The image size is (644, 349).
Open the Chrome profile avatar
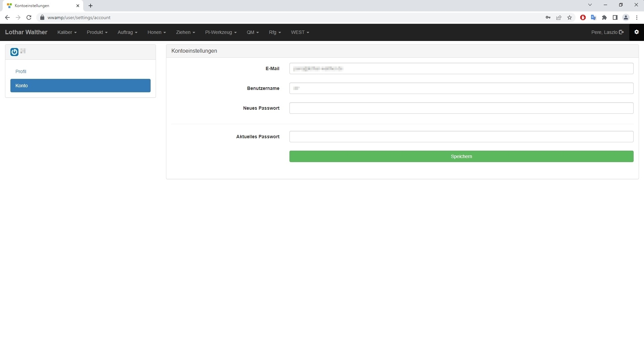click(626, 17)
